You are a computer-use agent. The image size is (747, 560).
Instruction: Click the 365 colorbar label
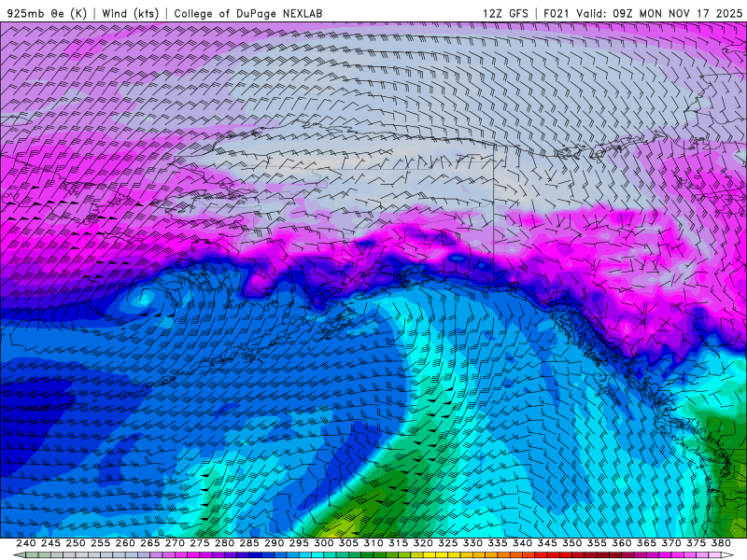(x=646, y=543)
